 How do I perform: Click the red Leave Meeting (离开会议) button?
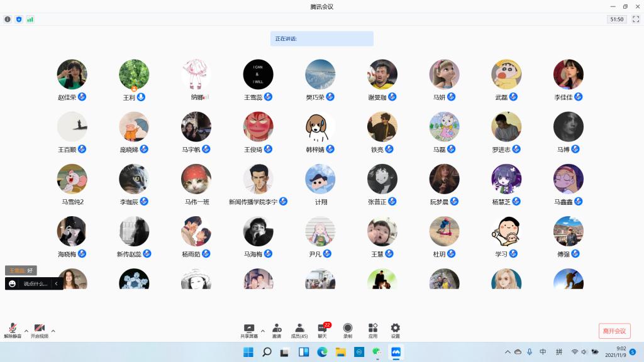tap(614, 331)
